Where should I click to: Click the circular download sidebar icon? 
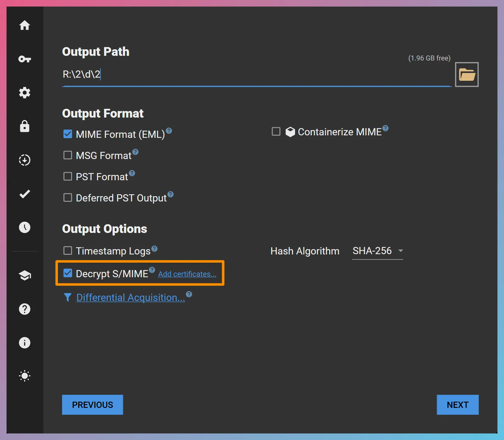[x=25, y=160]
